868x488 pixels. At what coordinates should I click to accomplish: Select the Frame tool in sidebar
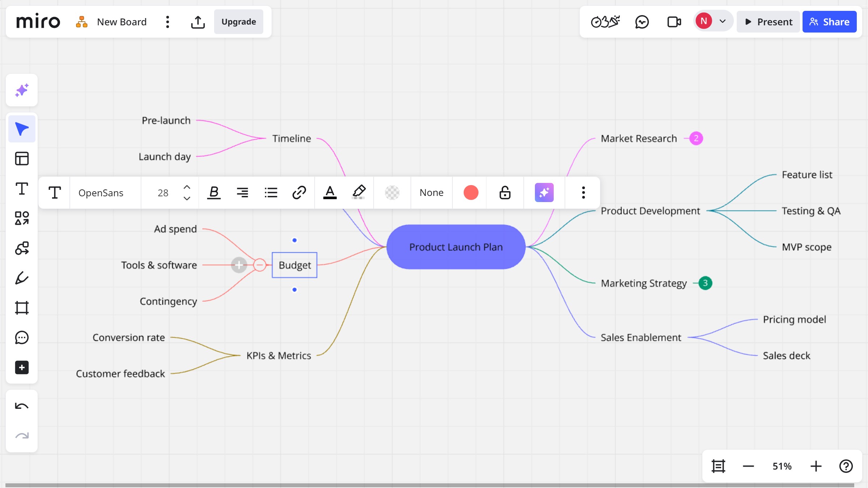[22, 308]
